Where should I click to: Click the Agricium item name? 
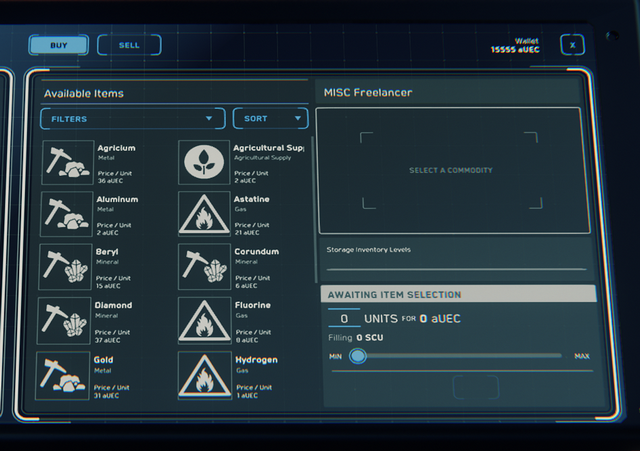click(x=116, y=148)
